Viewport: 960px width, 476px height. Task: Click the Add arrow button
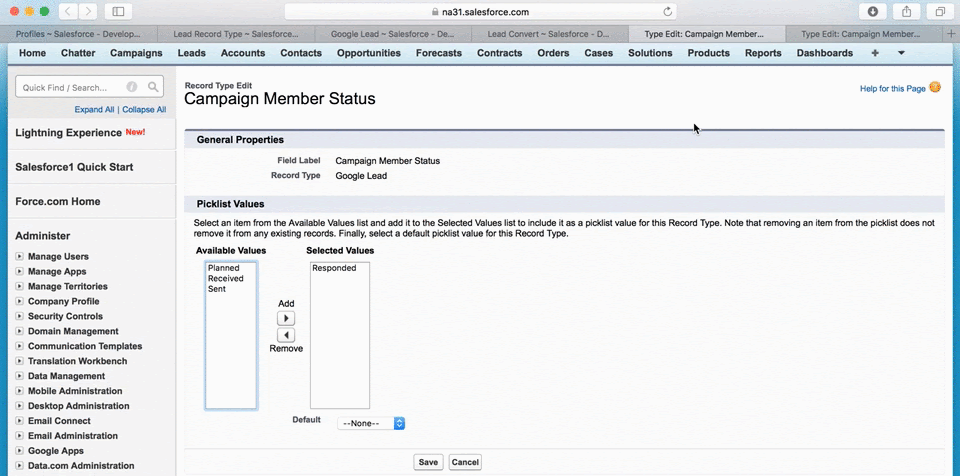(x=286, y=319)
